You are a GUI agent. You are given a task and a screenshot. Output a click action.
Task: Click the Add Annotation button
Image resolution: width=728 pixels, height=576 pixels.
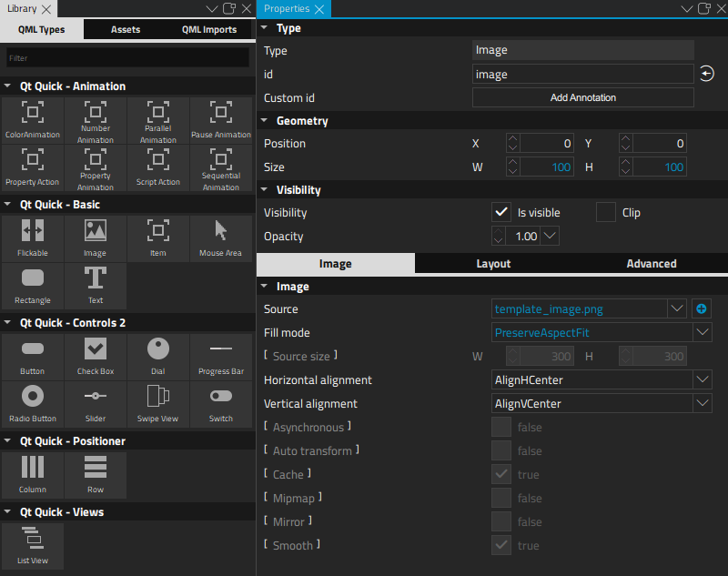pyautogui.click(x=582, y=97)
